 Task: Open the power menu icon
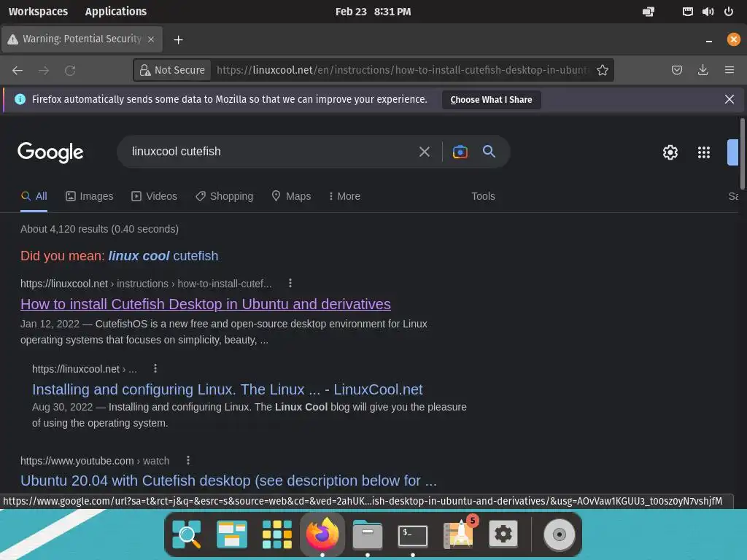pos(729,12)
